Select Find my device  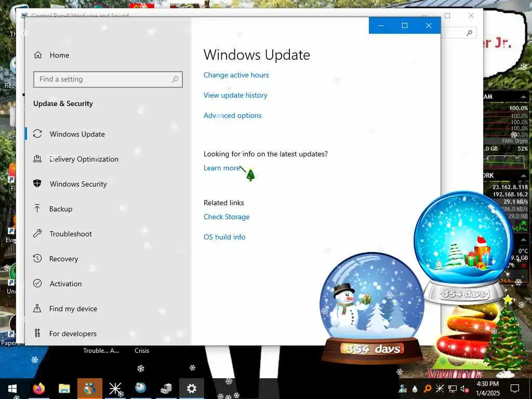point(73,309)
